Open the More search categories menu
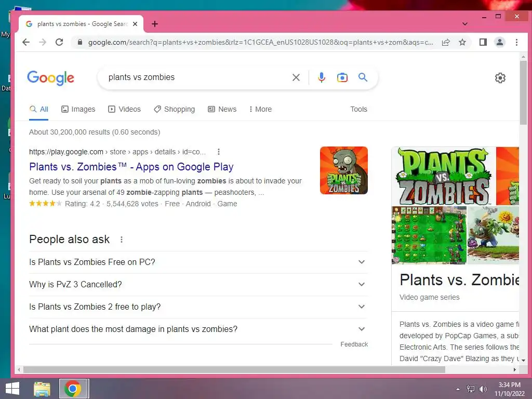The width and height of the screenshot is (532, 399). (260, 109)
